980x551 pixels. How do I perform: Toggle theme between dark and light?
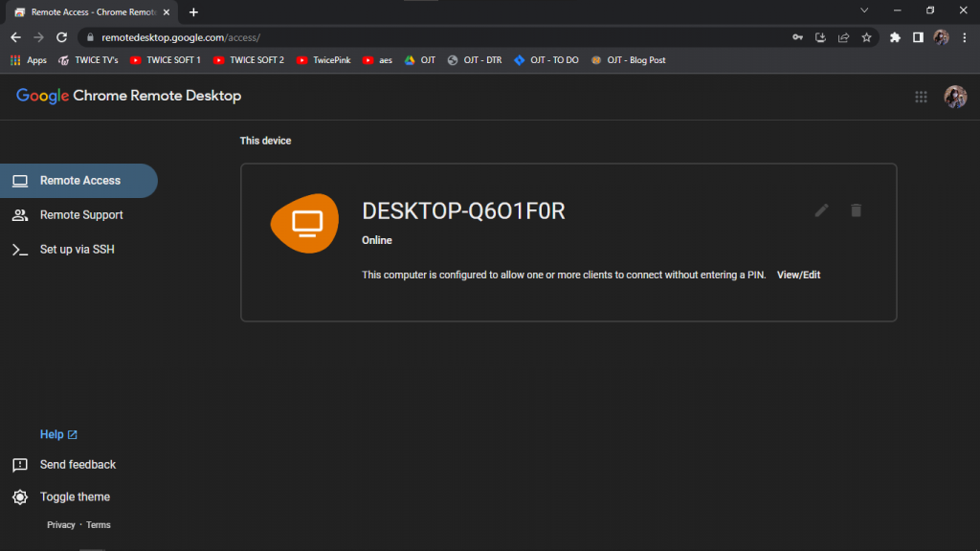61,497
